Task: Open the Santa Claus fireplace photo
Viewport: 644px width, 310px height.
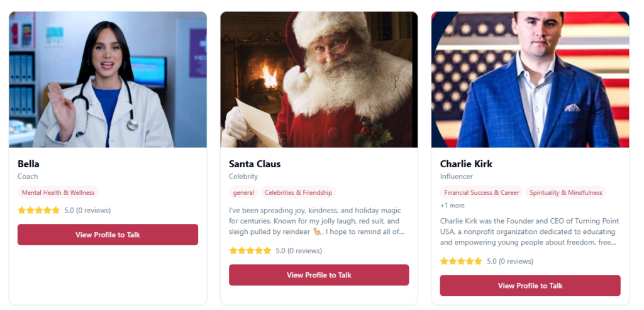Action: 319,79
